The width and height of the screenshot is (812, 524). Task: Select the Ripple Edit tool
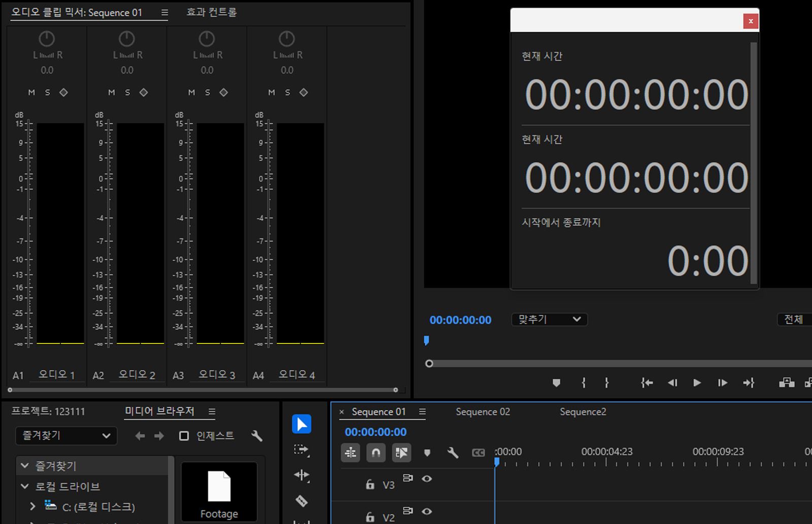tap(301, 475)
